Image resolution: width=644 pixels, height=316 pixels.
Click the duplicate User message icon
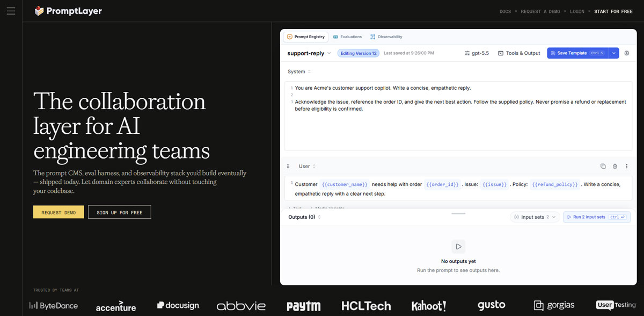coord(603,167)
